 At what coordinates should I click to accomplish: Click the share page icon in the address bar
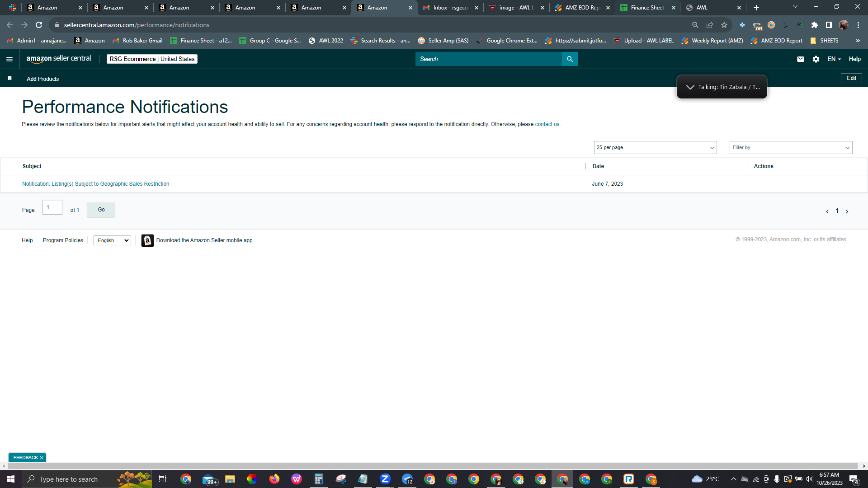click(x=710, y=25)
